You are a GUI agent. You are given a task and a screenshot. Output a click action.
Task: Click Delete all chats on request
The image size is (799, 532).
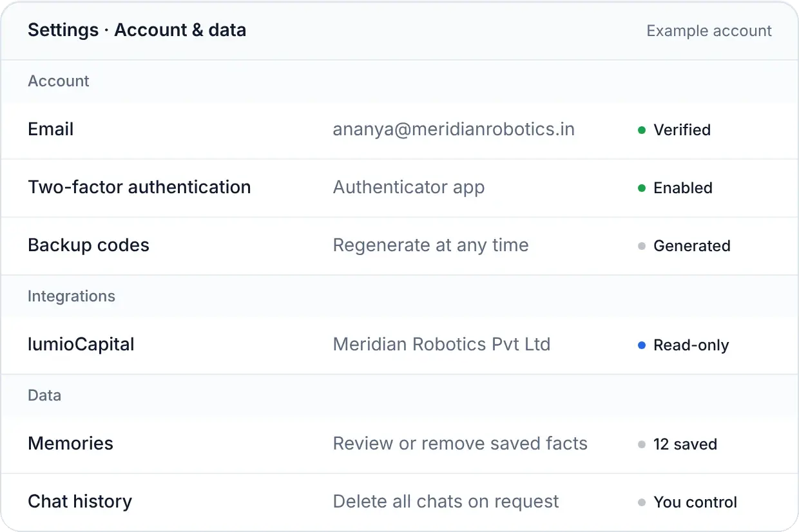(x=446, y=502)
